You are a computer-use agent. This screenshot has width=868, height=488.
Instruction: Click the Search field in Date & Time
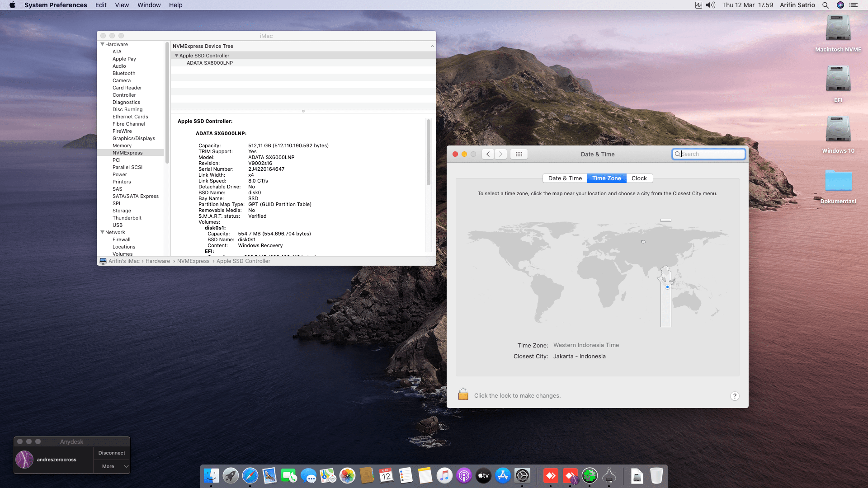click(708, 154)
